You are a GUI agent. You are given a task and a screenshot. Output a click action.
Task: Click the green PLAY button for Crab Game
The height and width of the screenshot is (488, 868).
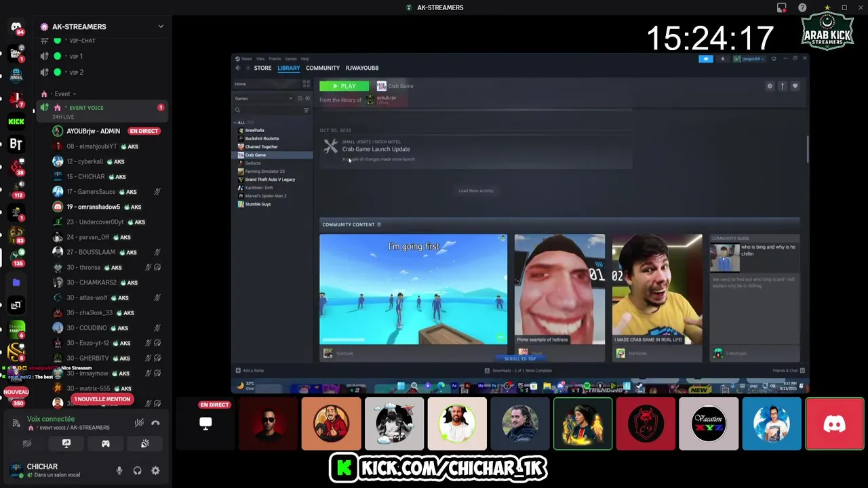click(344, 86)
